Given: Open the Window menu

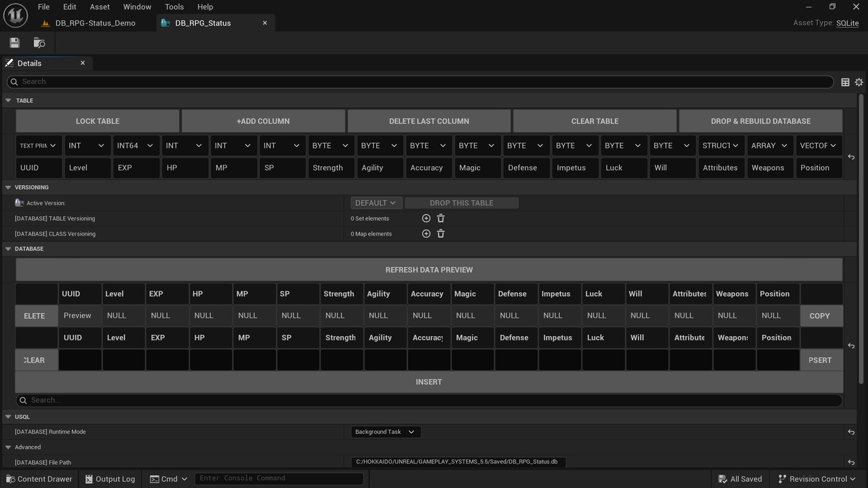Looking at the screenshot, I should point(137,7).
